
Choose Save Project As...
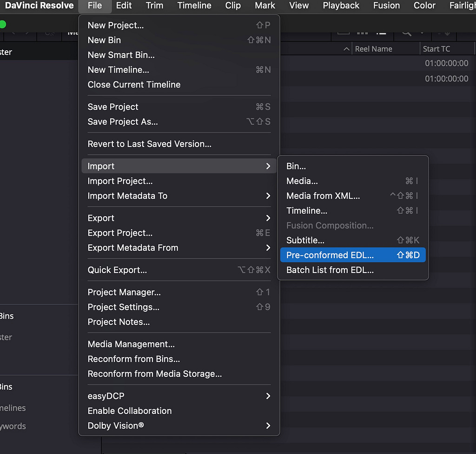click(179, 122)
